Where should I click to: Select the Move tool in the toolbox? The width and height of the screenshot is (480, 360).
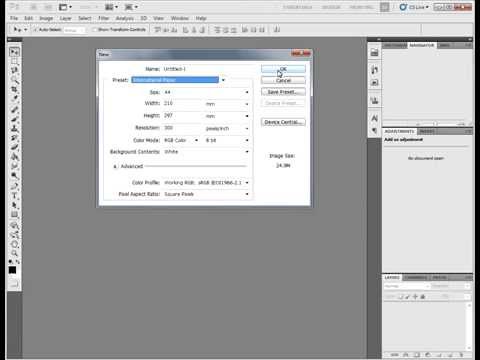(14, 52)
